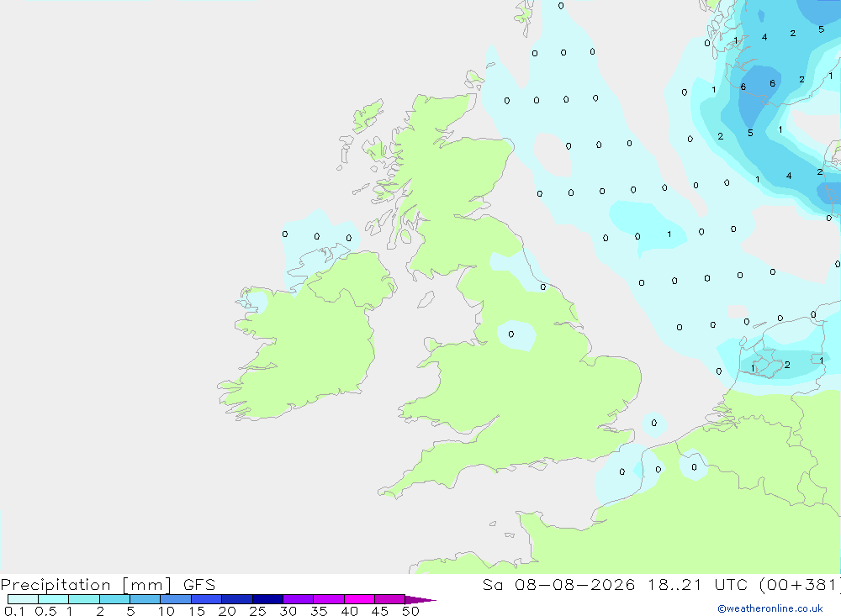
Task: Select the 45–50 mm legend swatch
Action: pyautogui.click(x=389, y=599)
